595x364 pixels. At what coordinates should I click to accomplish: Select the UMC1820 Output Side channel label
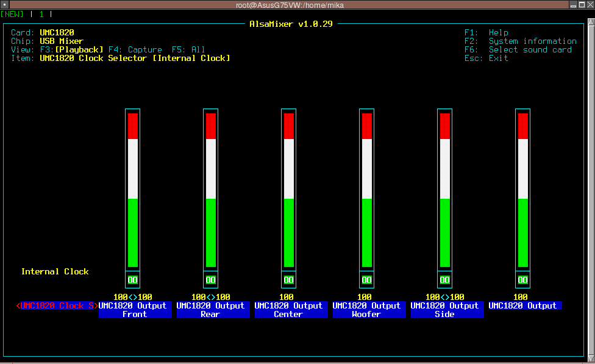coord(447,310)
